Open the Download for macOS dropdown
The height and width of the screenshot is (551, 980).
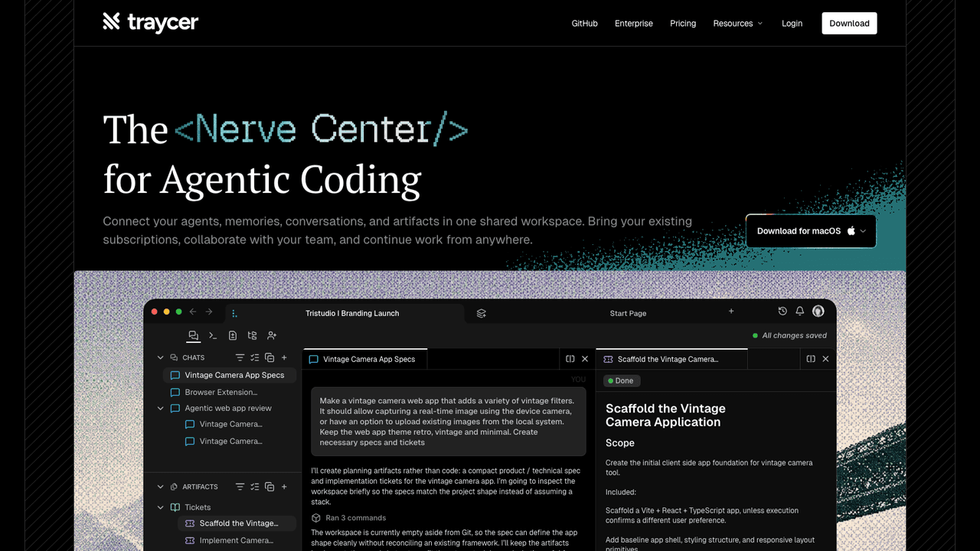812,231
